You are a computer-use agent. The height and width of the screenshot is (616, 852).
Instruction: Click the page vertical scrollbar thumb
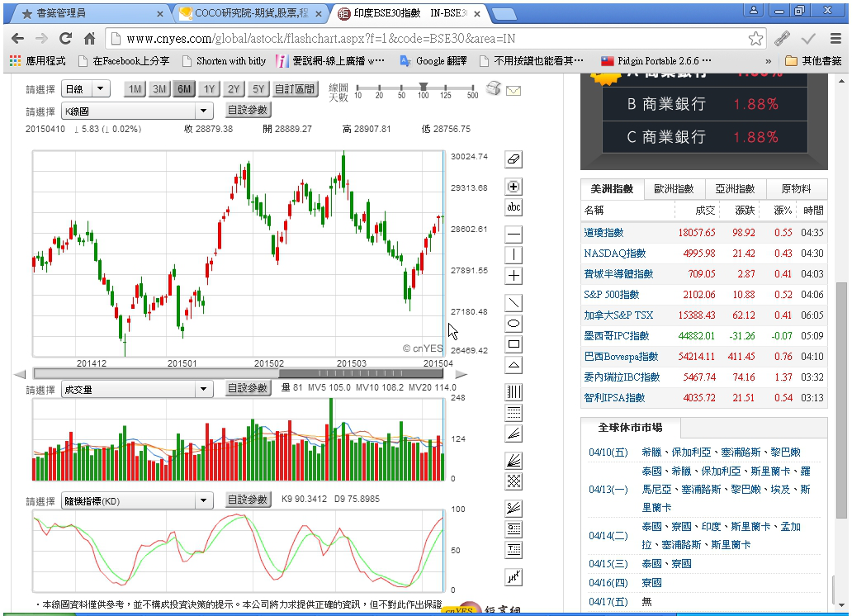841,400
